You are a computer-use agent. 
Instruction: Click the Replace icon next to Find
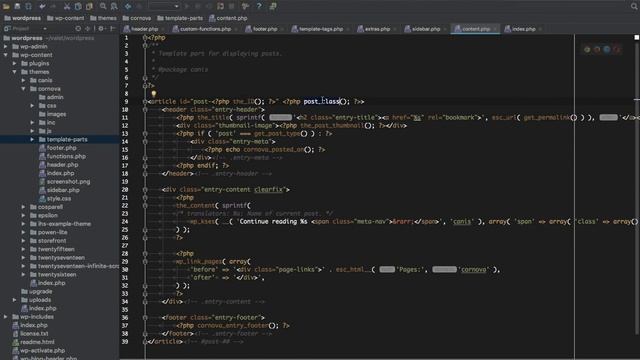pos(114,6)
